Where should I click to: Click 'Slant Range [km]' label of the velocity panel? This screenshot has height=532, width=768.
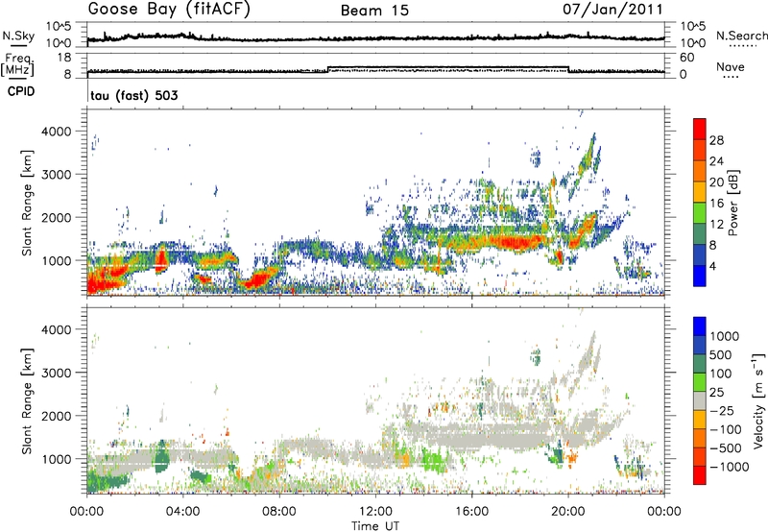tap(27, 401)
